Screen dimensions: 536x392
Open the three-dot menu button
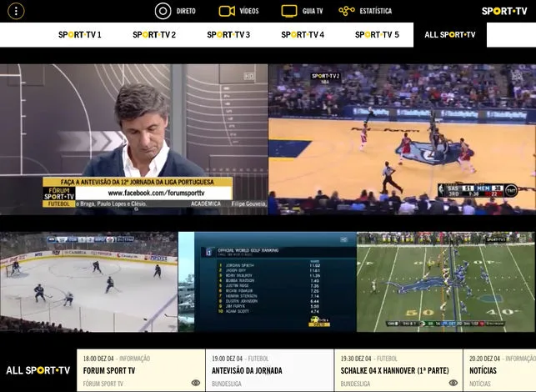(x=16, y=11)
